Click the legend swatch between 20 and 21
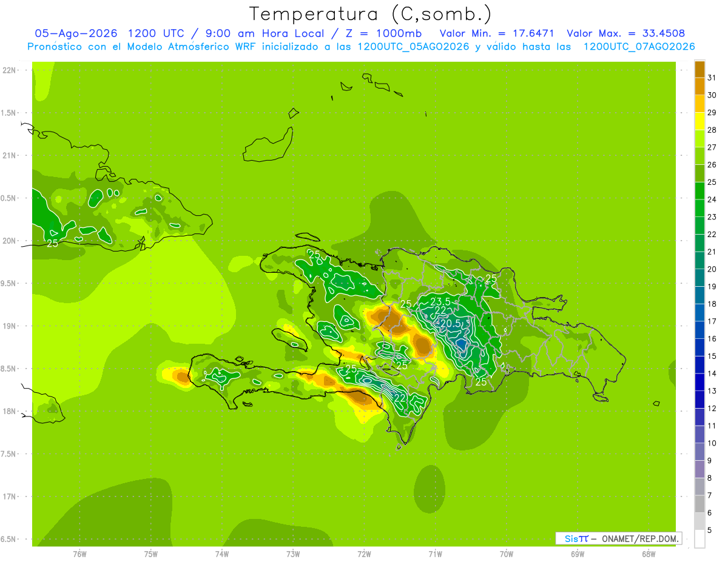 [699, 261]
